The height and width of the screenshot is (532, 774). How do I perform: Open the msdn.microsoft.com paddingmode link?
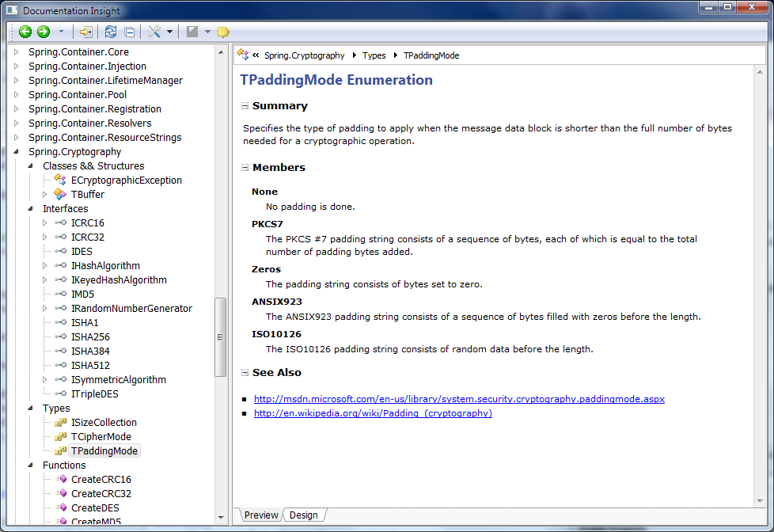coord(459,399)
